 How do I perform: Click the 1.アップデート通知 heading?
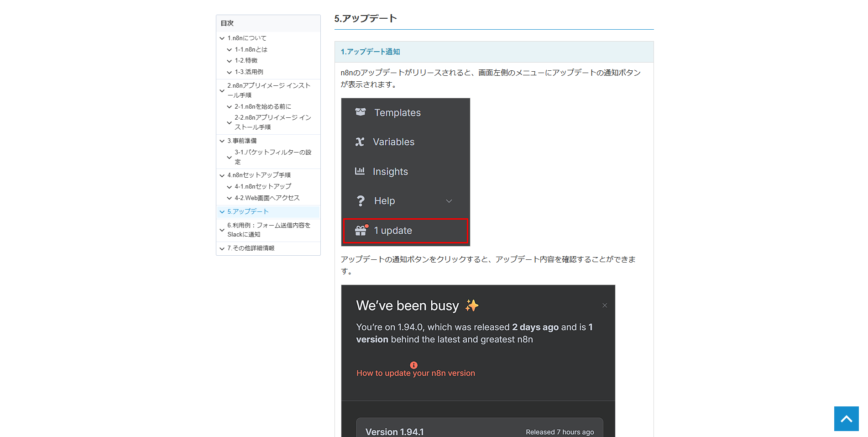click(370, 52)
